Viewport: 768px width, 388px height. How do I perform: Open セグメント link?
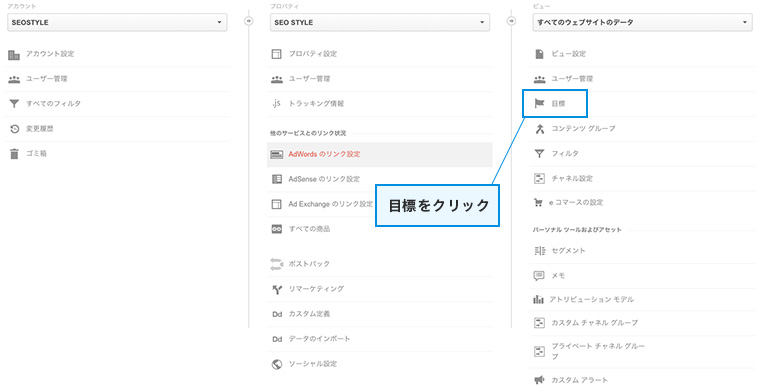pos(568,250)
